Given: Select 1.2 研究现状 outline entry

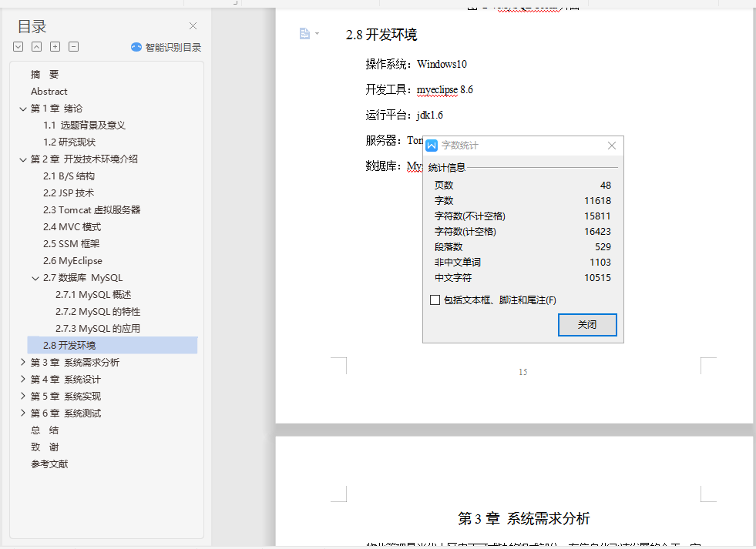Looking at the screenshot, I should click(69, 142).
